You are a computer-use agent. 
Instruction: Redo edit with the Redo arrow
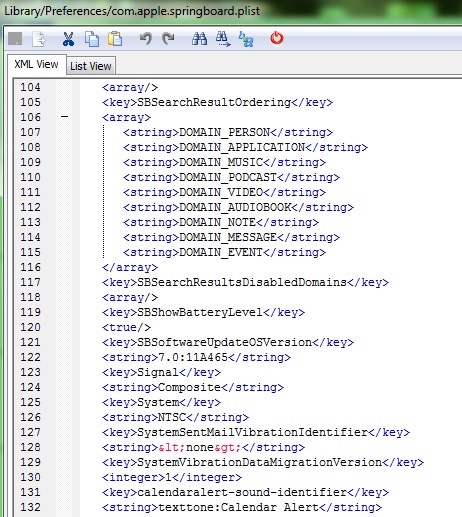(x=168, y=39)
